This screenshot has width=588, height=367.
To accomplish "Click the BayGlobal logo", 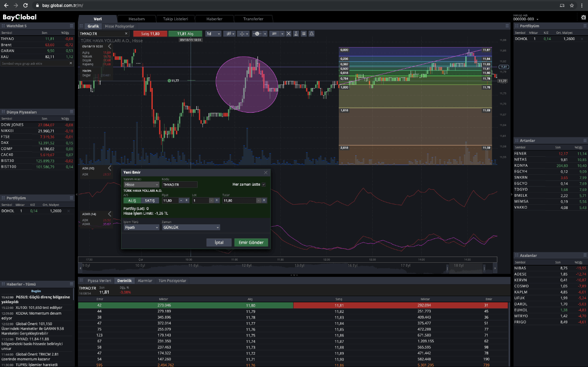I will tap(19, 17).
